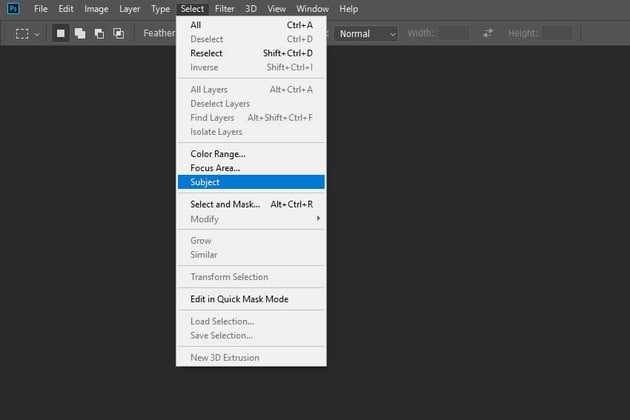Open the 3D menu
630x420 pixels.
(x=251, y=9)
